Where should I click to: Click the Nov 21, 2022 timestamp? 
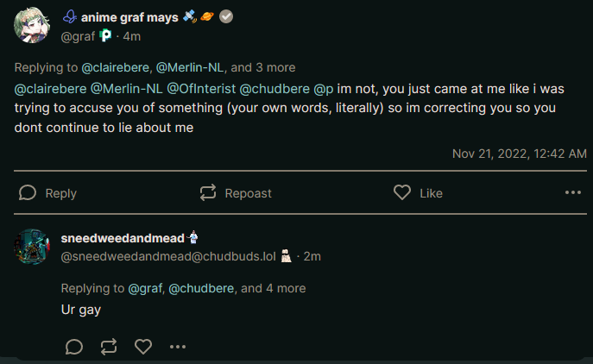520,154
